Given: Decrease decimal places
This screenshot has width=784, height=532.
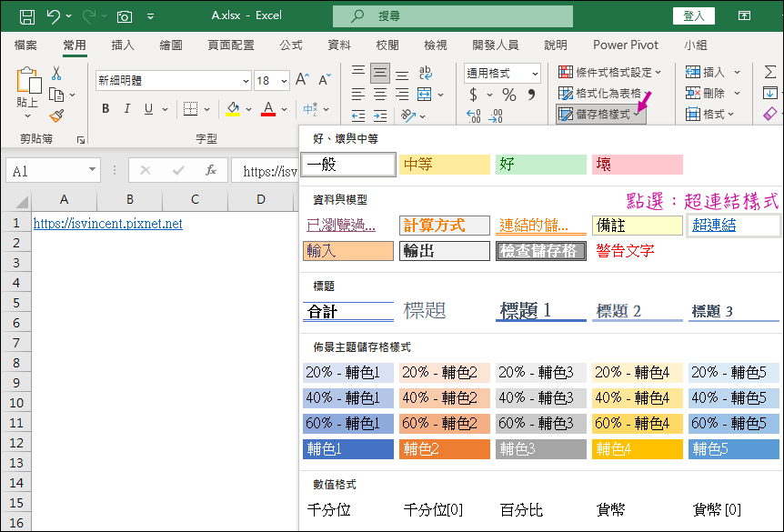Looking at the screenshot, I should tap(496, 116).
